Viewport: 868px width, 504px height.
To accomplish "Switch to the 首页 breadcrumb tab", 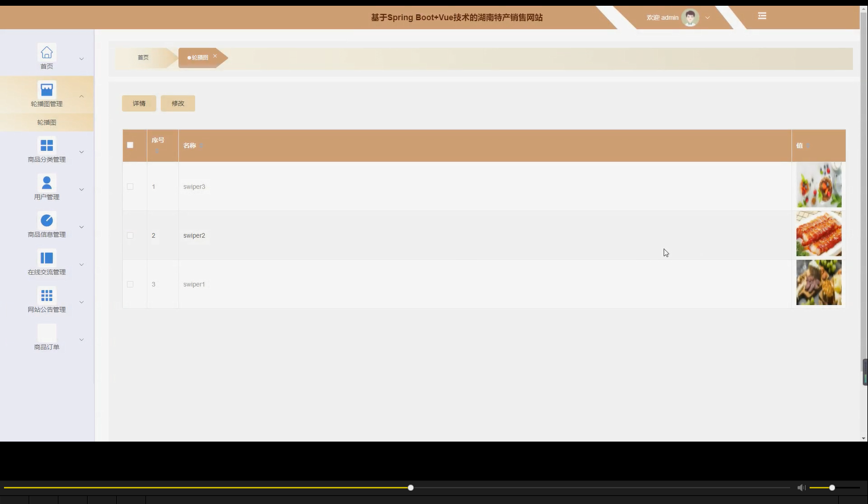I will click(x=143, y=57).
